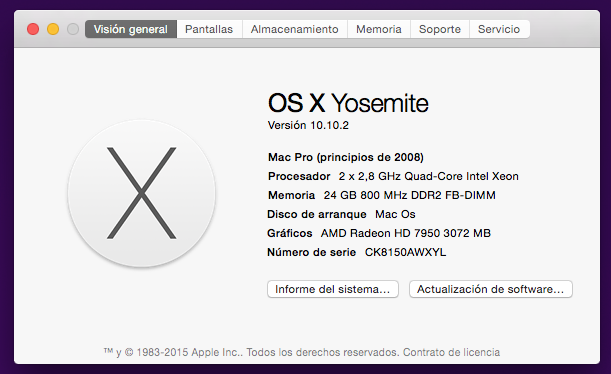
Task: Switch to the Visión general tab
Action: point(131,29)
